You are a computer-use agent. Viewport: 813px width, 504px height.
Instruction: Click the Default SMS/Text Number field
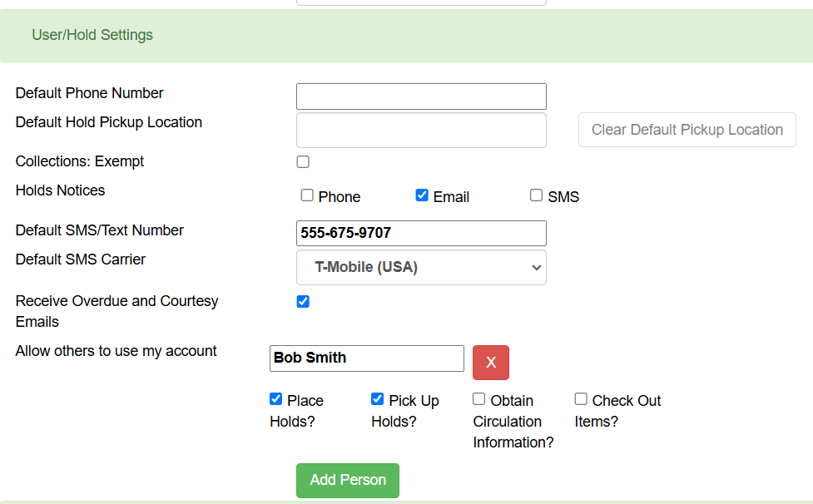click(x=421, y=233)
